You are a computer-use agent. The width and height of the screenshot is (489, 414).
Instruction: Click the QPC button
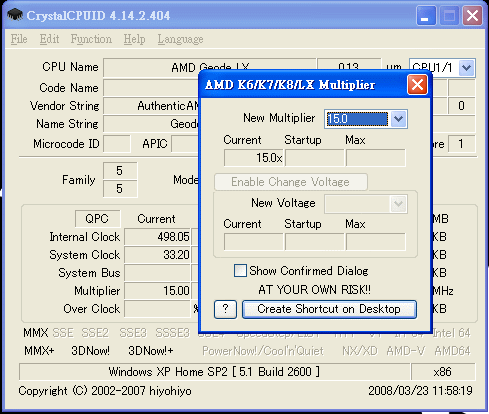(x=97, y=219)
